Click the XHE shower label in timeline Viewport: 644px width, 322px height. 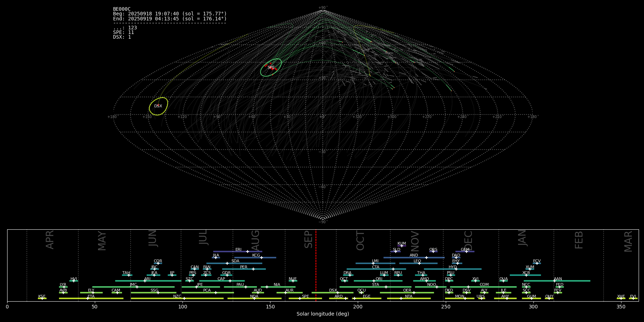coord(621,297)
